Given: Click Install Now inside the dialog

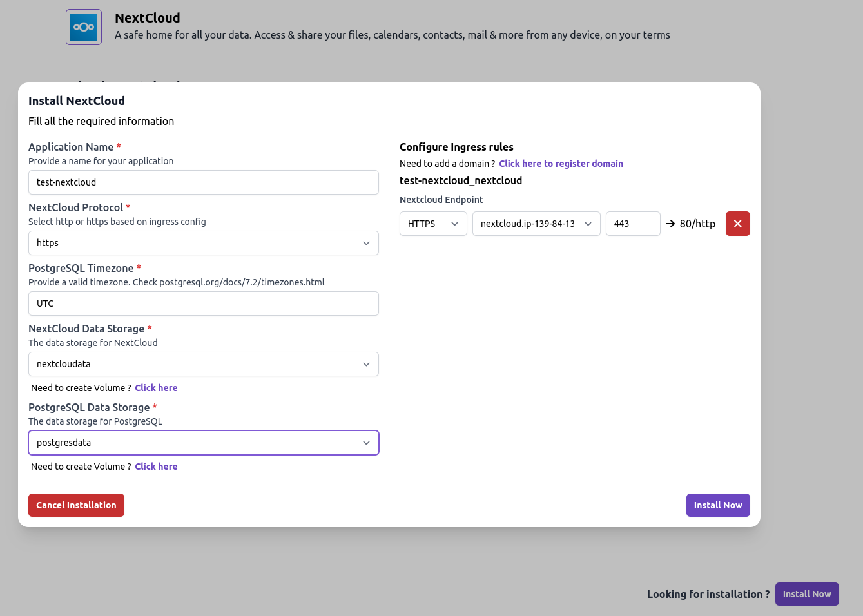Looking at the screenshot, I should (x=718, y=505).
